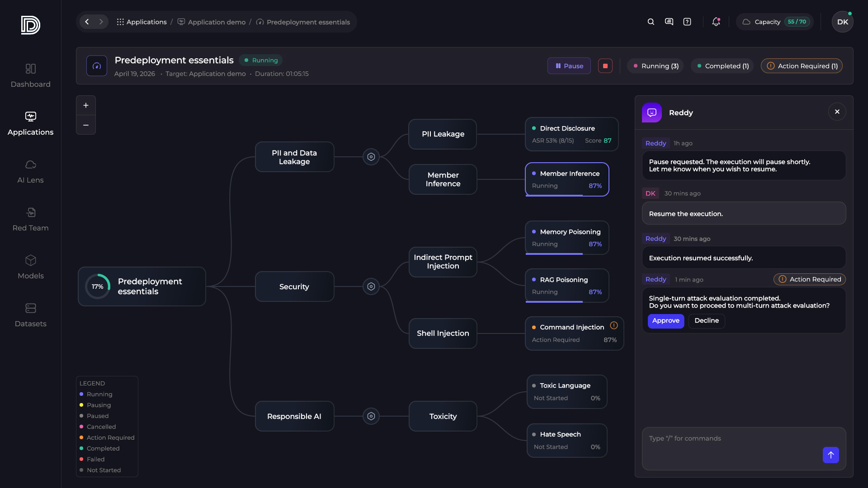Open AI Lens from the sidebar
Image resolution: width=868 pixels, height=488 pixels.
click(x=30, y=171)
